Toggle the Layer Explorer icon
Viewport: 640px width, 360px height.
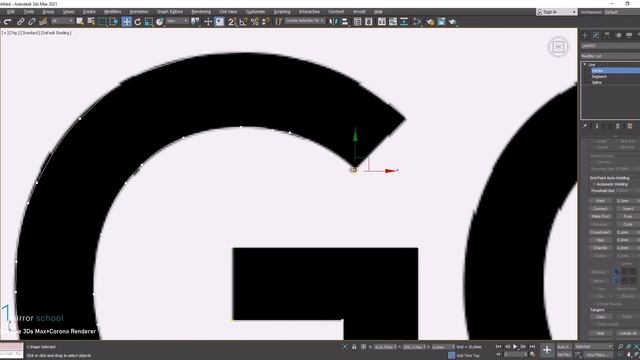[369, 22]
